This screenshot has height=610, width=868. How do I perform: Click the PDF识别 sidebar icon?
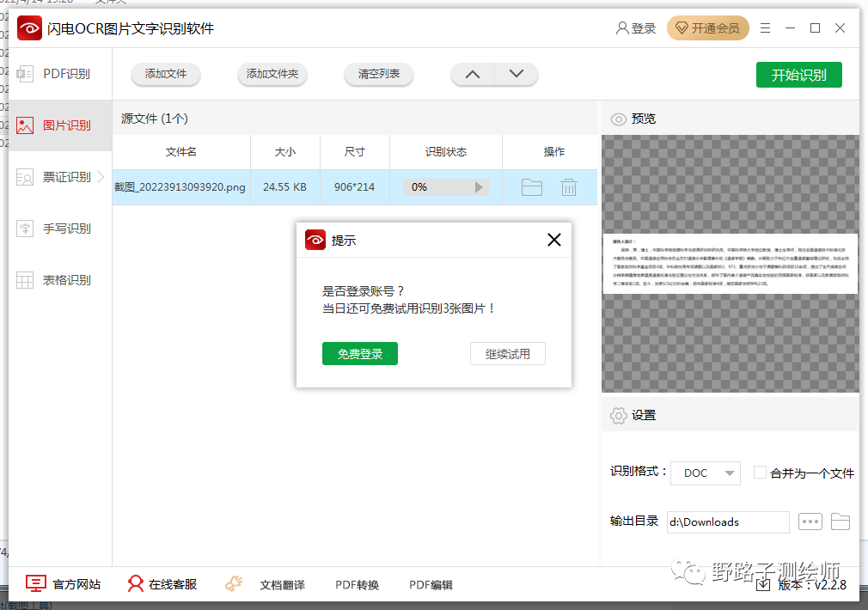(x=25, y=74)
